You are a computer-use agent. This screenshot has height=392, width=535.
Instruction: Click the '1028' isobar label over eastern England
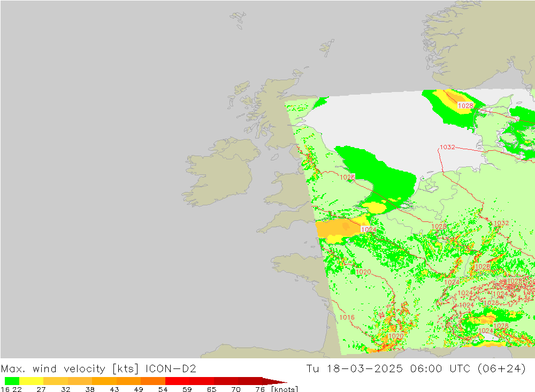tap(347, 177)
